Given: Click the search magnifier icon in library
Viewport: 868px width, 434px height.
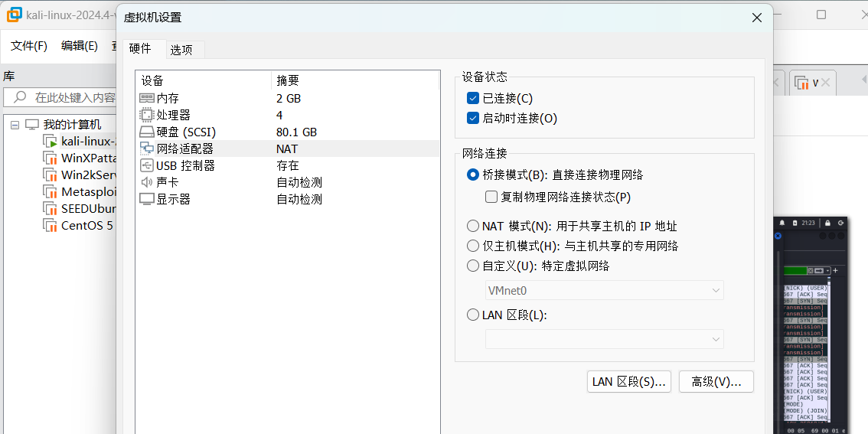Looking at the screenshot, I should pos(20,97).
